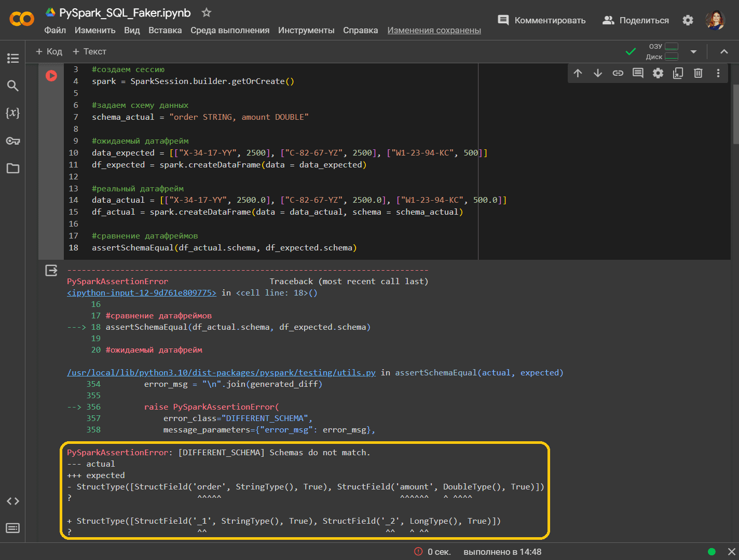Click the 'выполнено в 14:48' status text
Screen dimensions: 739x560
[502, 552]
